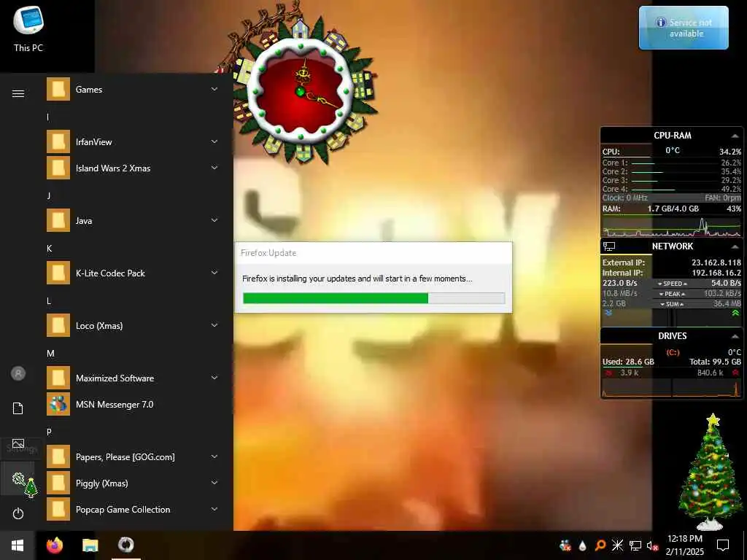Click the Show desktop strip on taskbar
Screen dimensions: 747x560
click(745, 545)
